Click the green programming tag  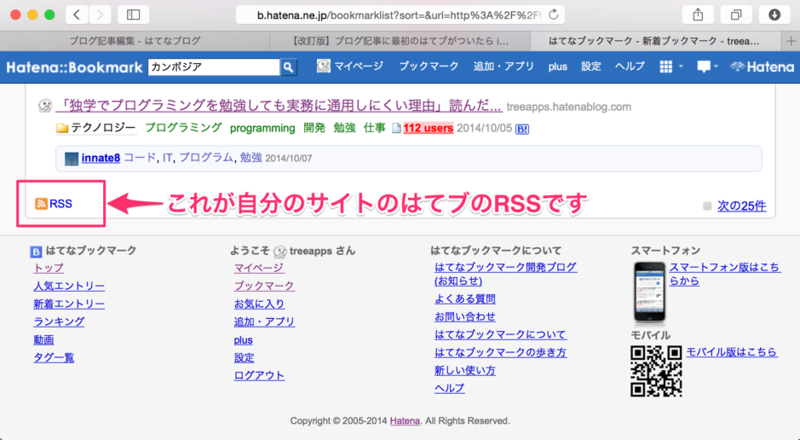(262, 129)
